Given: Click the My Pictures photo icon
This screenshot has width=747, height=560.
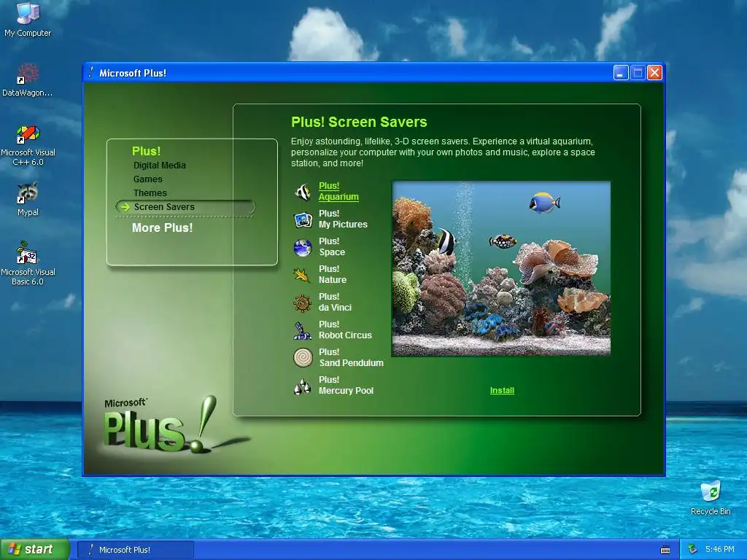Looking at the screenshot, I should click(303, 219).
